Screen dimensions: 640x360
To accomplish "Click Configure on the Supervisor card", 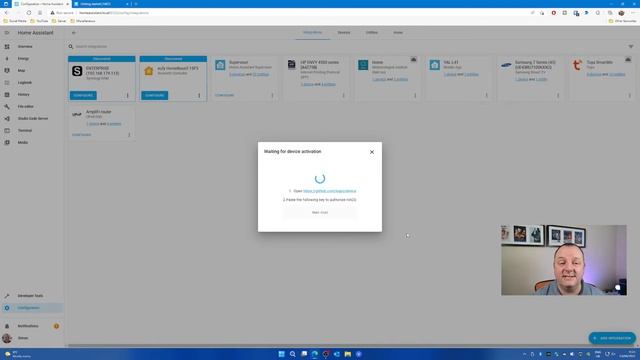I will pyautogui.click(x=224, y=95).
